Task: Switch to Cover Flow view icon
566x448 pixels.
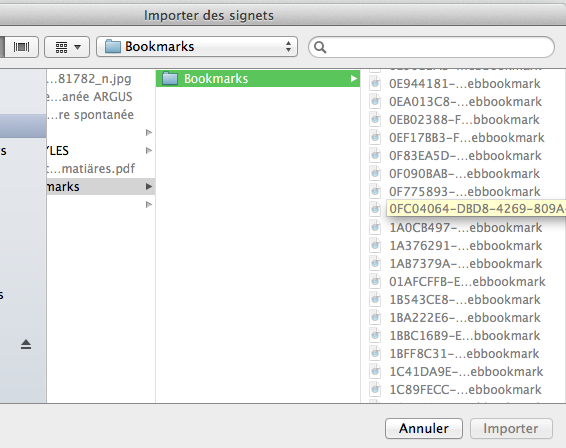Action: pos(21,47)
